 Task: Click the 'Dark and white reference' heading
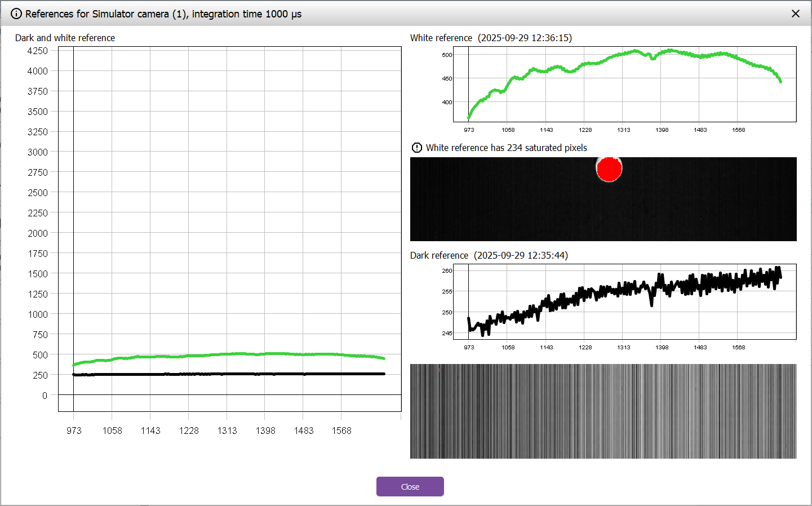[65, 38]
